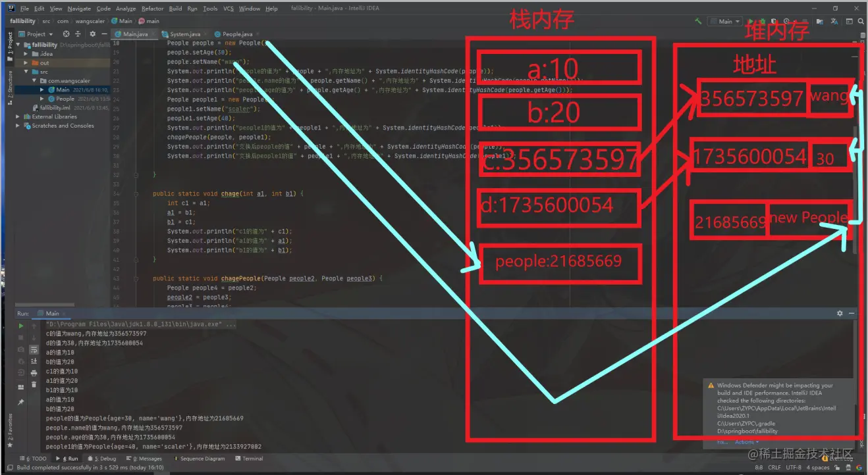Expand External Libraries node
Screen dimensions: 868x475
[19, 116]
